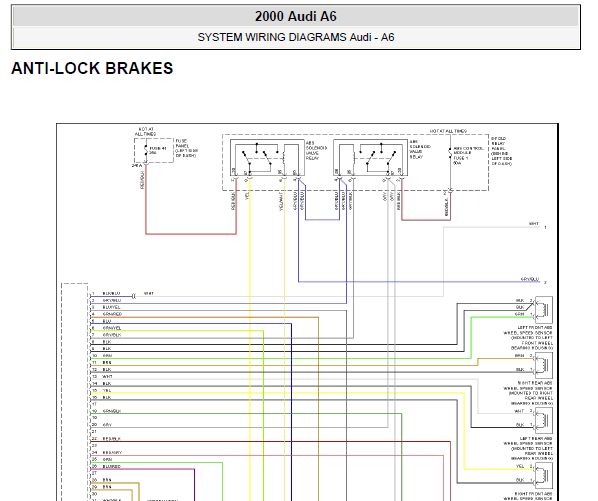This screenshot has width=598, height=501.
Task: Click the left ABS solenoid valve relay symbol
Action: coord(267,158)
